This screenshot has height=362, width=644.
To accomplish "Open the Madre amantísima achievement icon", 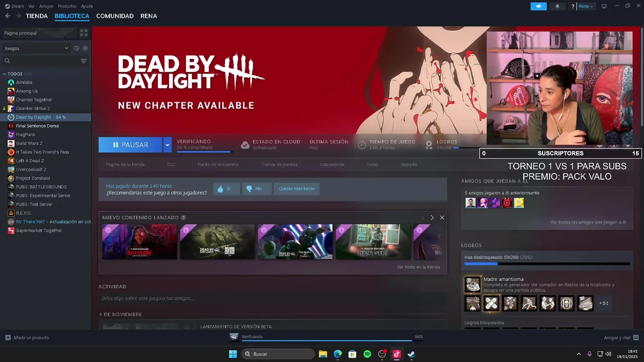I will [472, 285].
